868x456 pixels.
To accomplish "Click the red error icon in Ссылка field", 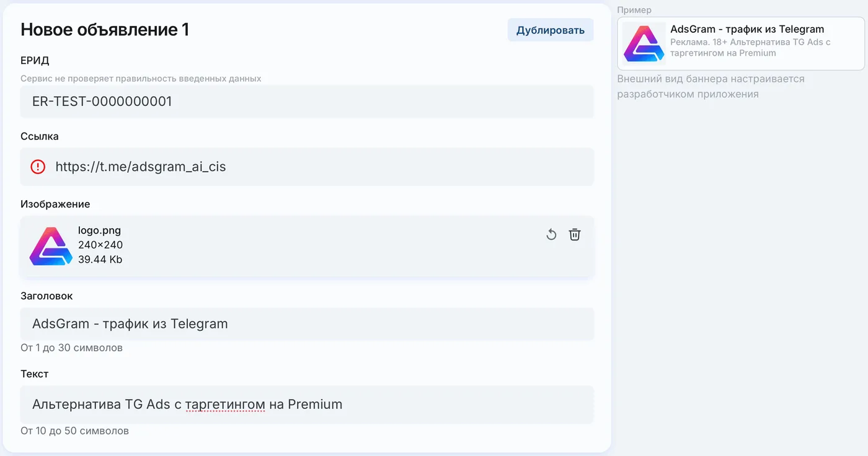I will tap(38, 167).
